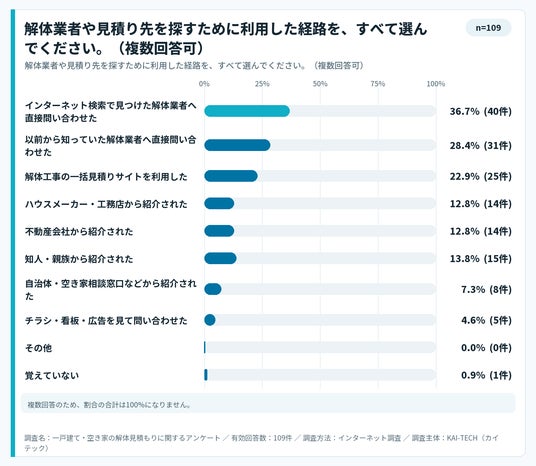Image resolution: width=536 pixels, height=466 pixels.
Task: Click the 覚えていない 0.9% bar
Action: pos(206,375)
